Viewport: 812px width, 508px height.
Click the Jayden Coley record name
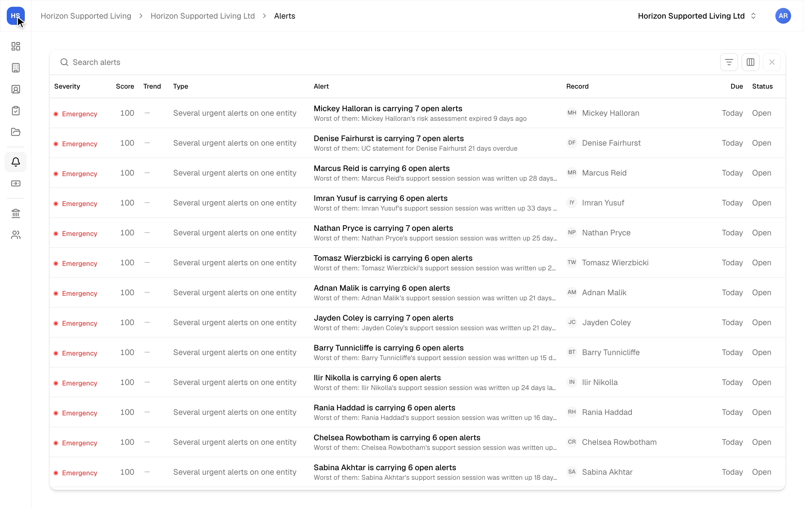point(606,322)
